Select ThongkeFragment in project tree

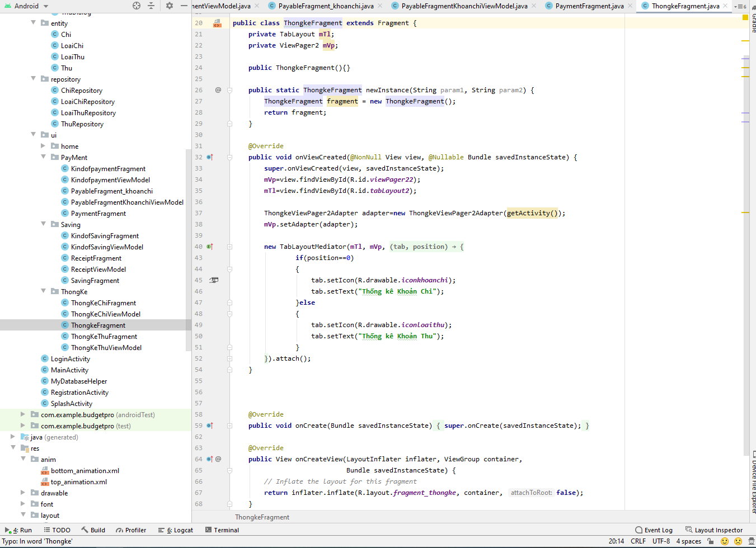coord(98,325)
